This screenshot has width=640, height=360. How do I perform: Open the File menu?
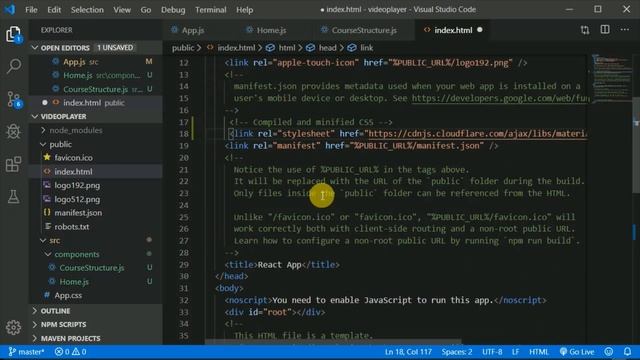[x=31, y=10]
